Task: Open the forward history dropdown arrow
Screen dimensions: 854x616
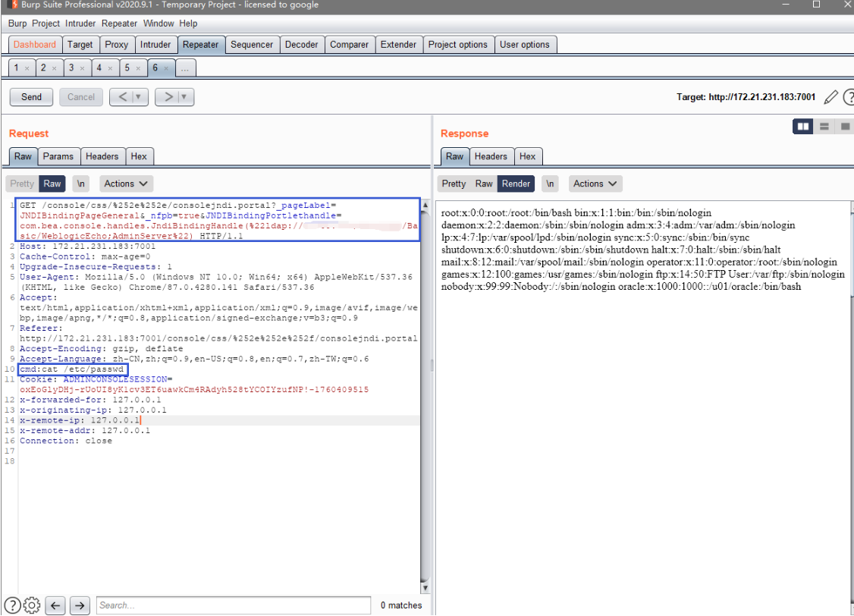Action: coord(184,97)
